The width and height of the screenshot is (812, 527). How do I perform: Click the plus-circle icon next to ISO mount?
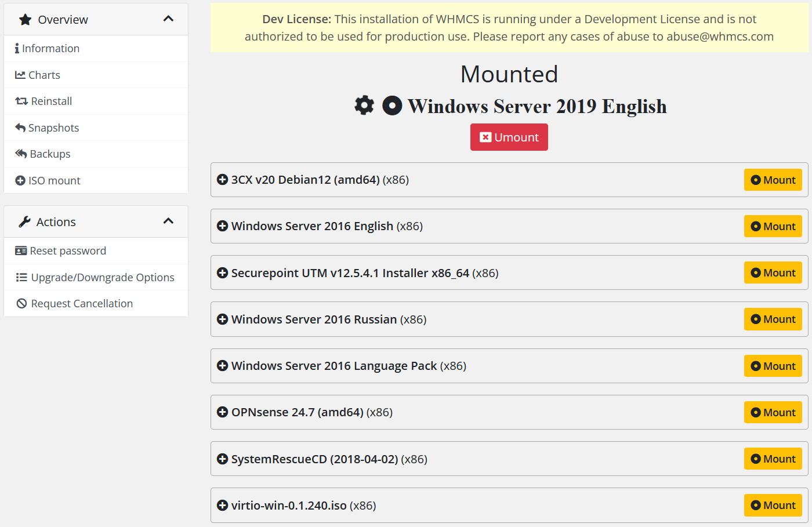(x=20, y=180)
